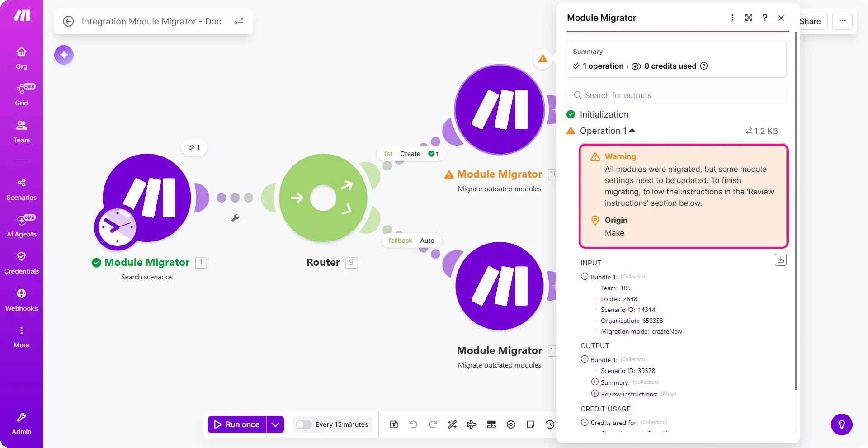
Task: Expand the Summary collection
Action: [x=595, y=382]
